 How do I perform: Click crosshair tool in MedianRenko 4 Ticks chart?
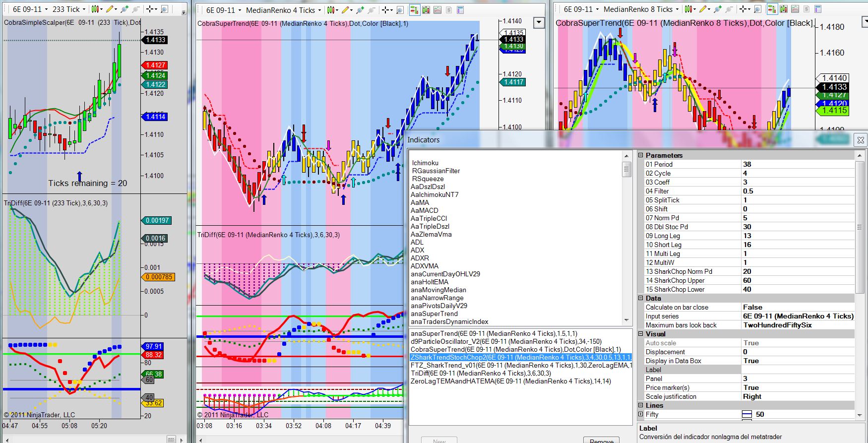(386, 10)
